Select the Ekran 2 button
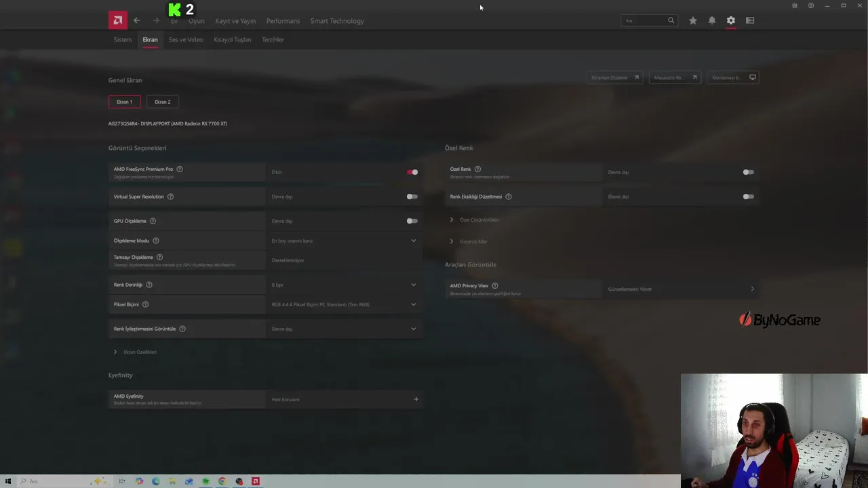This screenshot has width=868, height=488. point(163,102)
